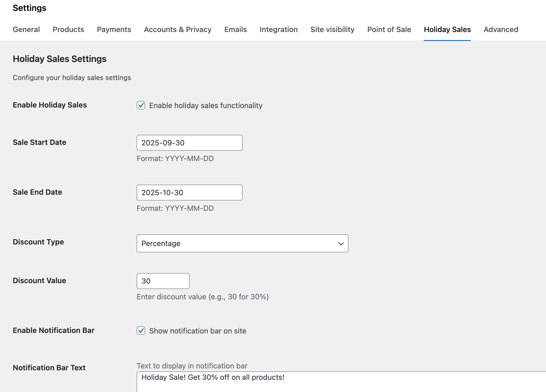
Task: Click the Enable holiday sales functionality label
Action: [206, 105]
